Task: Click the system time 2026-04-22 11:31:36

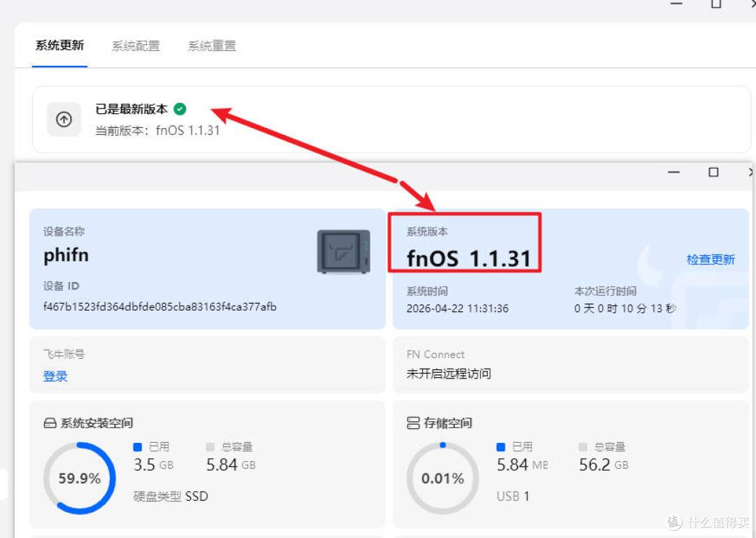Action: coord(457,309)
